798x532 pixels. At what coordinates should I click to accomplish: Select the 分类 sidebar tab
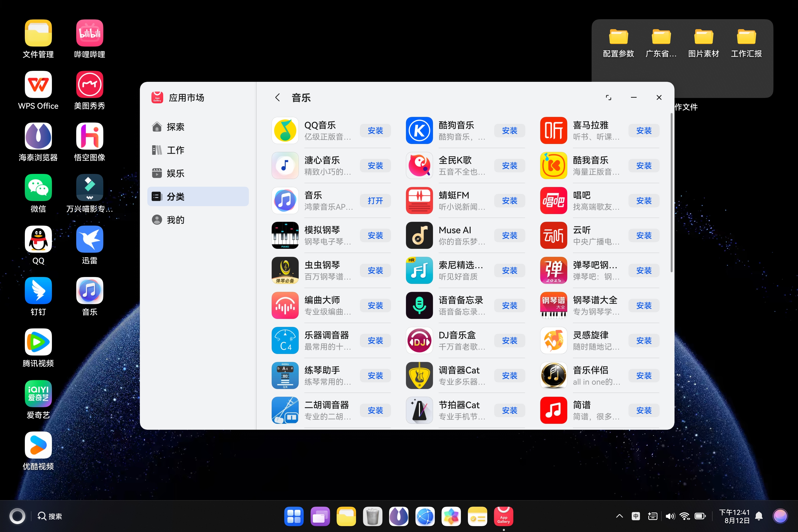pyautogui.click(x=198, y=196)
